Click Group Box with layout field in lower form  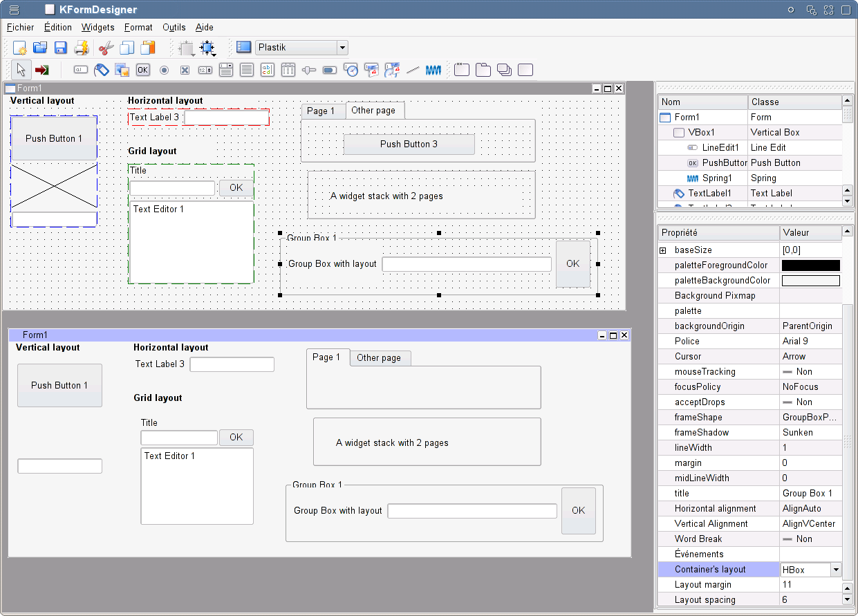pos(472,511)
